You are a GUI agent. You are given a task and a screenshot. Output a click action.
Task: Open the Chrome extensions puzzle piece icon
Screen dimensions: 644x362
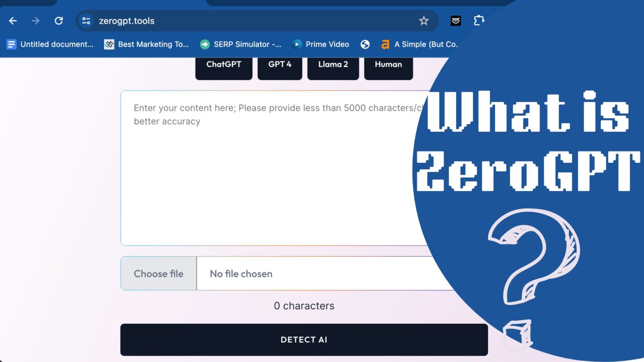(479, 21)
